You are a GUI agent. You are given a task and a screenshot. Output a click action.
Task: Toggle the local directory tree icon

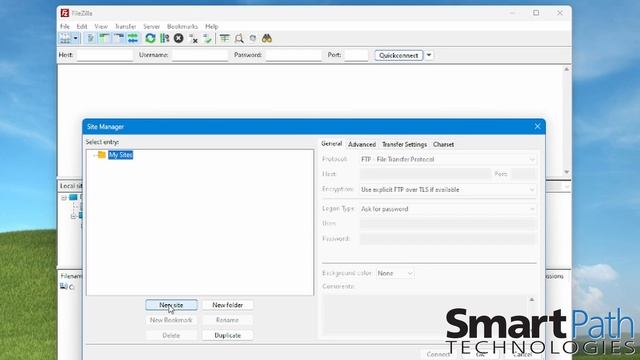click(x=104, y=38)
